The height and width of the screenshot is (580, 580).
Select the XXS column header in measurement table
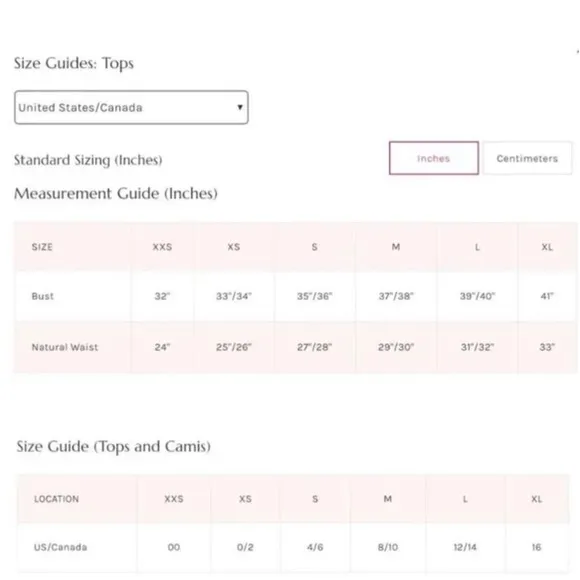coord(162,247)
